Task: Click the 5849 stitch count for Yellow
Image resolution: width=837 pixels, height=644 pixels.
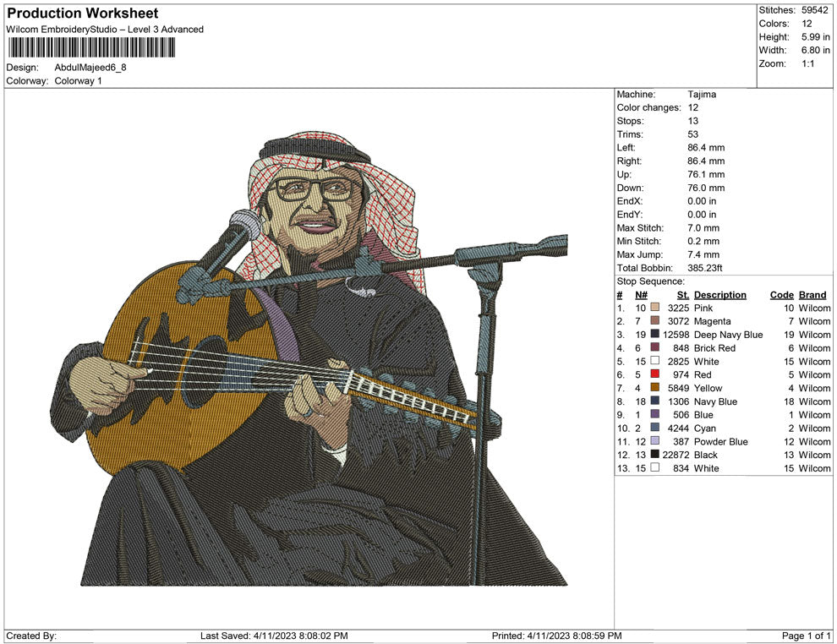Action: (678, 388)
